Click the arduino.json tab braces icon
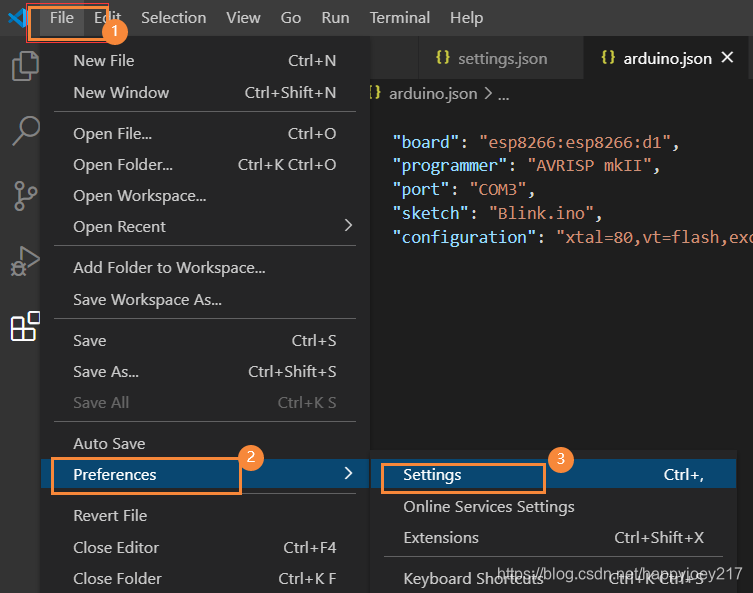Viewport: 753px width, 593px height. 608,58
